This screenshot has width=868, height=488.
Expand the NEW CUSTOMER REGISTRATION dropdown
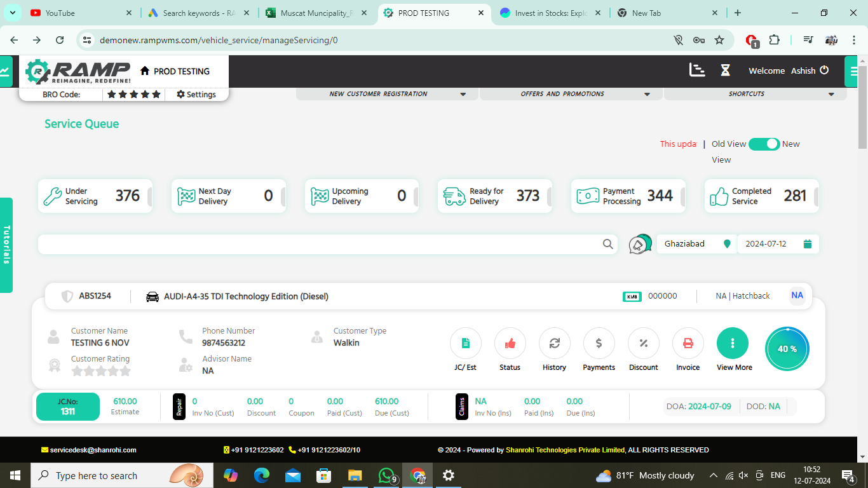[386, 93]
